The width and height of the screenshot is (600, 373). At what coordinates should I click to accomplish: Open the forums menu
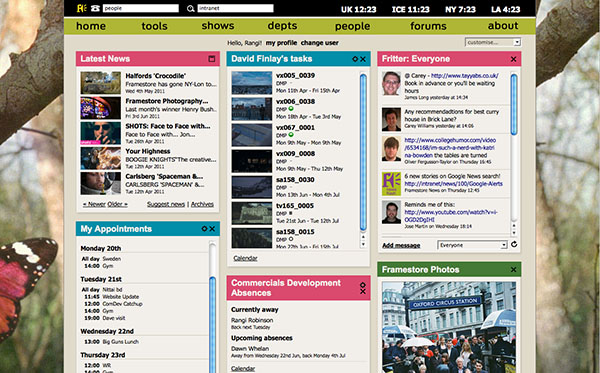pos(428,26)
